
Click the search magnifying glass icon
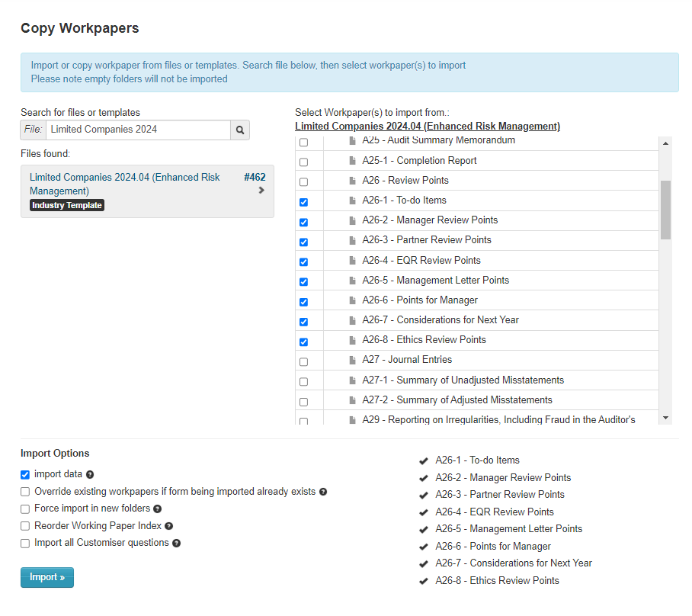pos(240,130)
